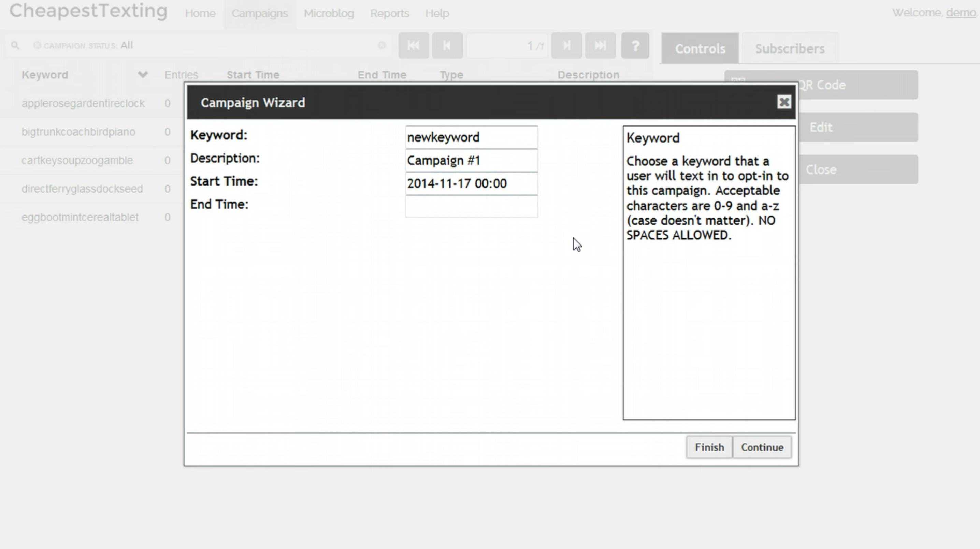Go to next page of campaigns
This screenshot has width=980, height=549.
pos(566,46)
